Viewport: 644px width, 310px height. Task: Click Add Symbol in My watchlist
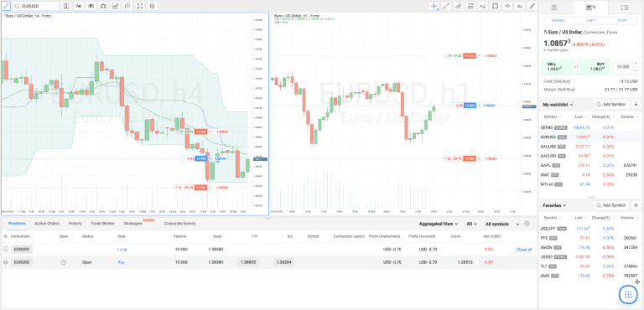point(611,105)
